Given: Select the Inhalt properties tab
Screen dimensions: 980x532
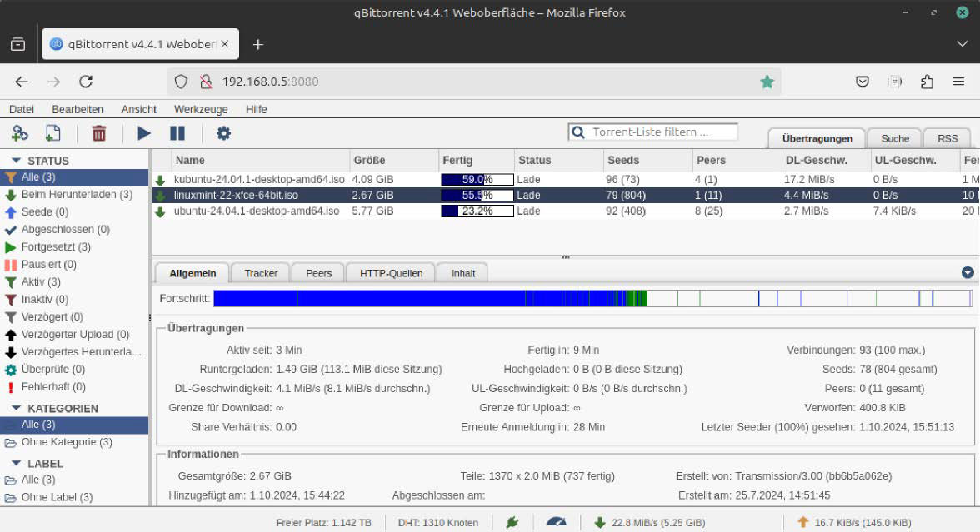Looking at the screenshot, I should click(x=463, y=273).
